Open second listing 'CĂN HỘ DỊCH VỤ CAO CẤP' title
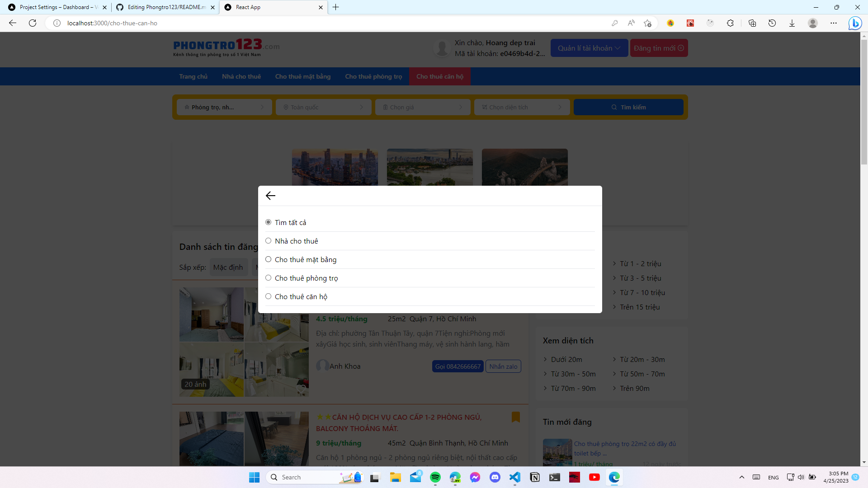This screenshot has width=868, height=488. coord(399,422)
